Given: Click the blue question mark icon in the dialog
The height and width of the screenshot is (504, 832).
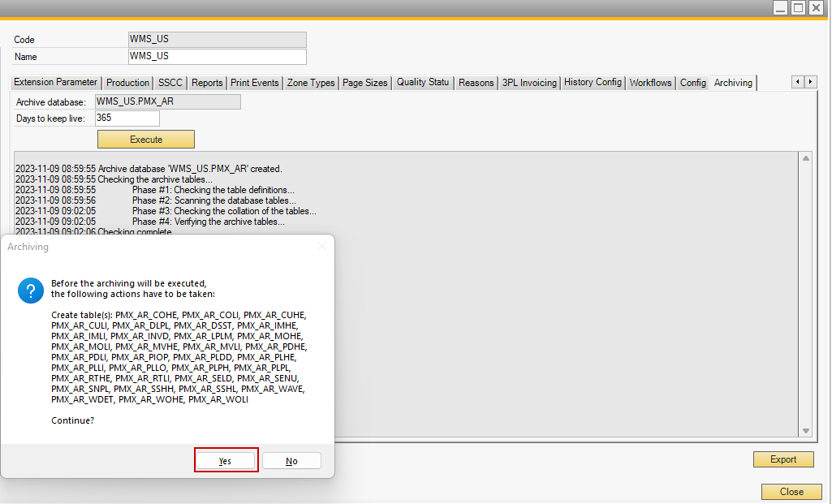Looking at the screenshot, I should [x=31, y=290].
